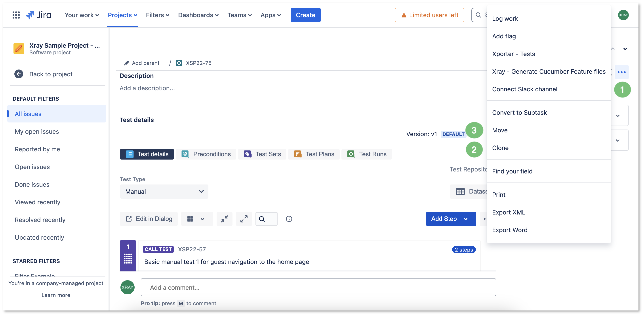The height and width of the screenshot is (316, 644).
Task: Click the Edit in Dialog button
Action: (x=149, y=219)
